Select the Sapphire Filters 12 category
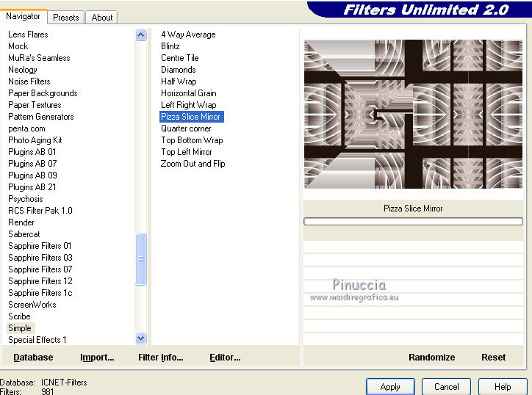 click(40, 281)
